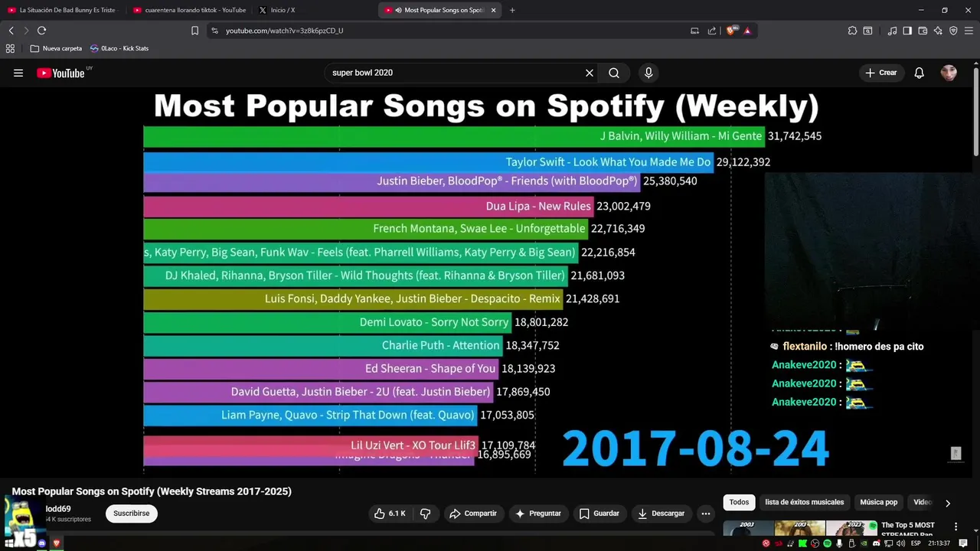Open Spotify icon in system tray
This screenshot has height=551, width=980.
point(827,543)
